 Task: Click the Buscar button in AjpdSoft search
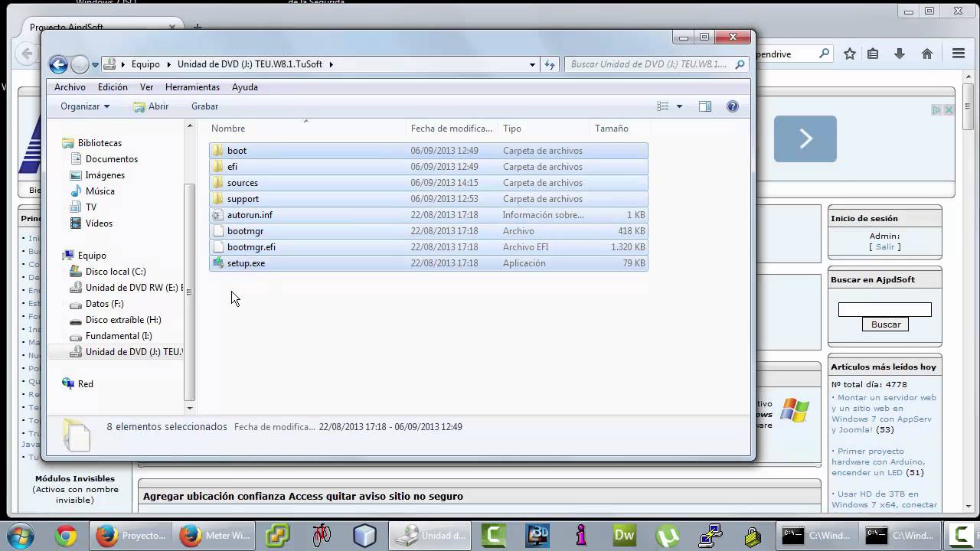tap(886, 324)
